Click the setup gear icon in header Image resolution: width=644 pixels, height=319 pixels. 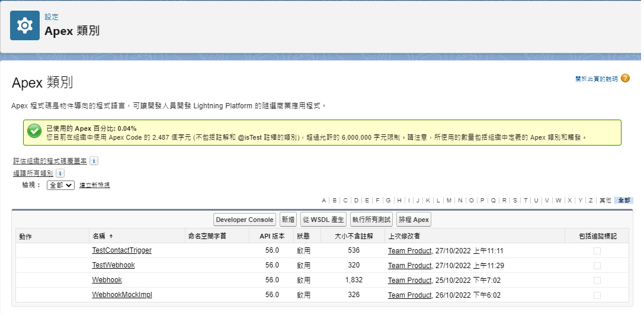(x=25, y=25)
